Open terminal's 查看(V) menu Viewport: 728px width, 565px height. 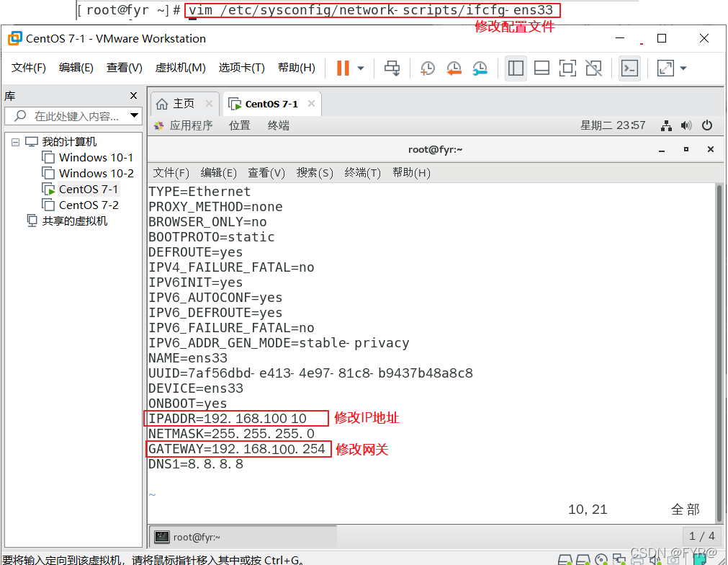click(266, 173)
